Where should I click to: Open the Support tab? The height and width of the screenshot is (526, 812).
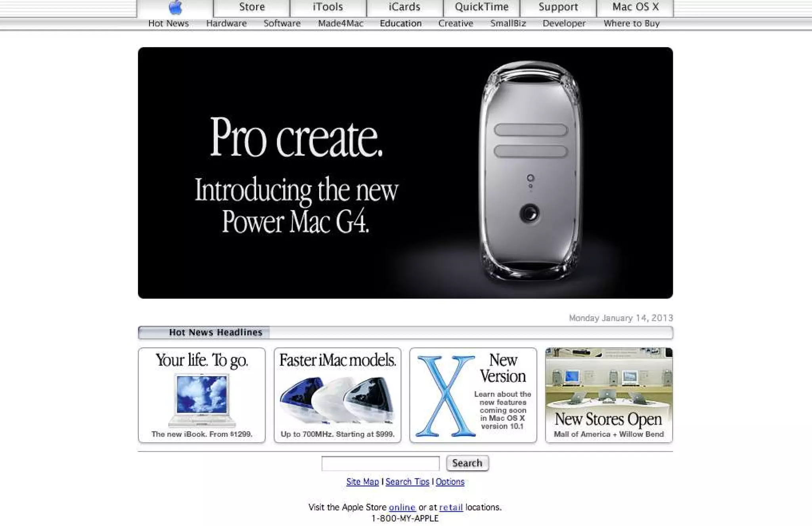pyautogui.click(x=558, y=8)
